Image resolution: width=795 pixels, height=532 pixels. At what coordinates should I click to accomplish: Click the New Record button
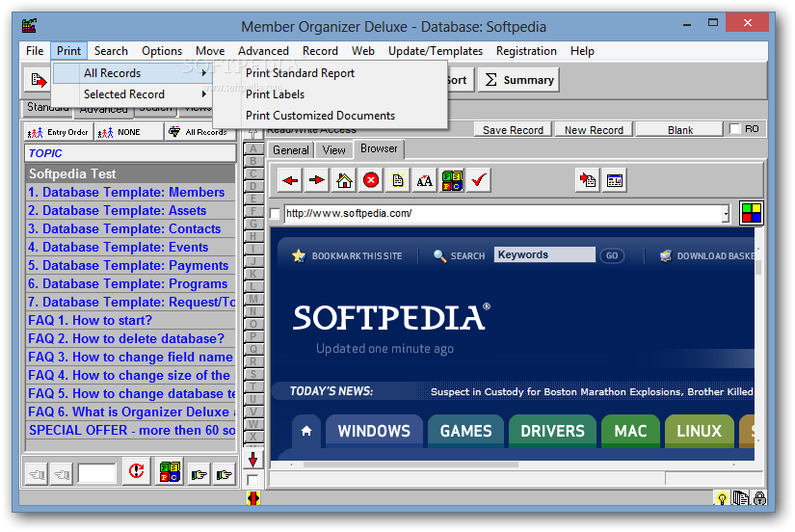coord(594,130)
